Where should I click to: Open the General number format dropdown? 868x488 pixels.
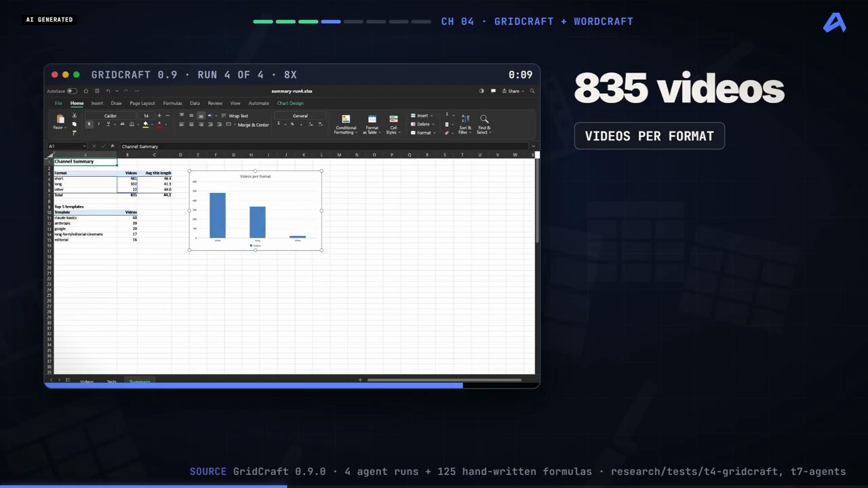click(300, 116)
